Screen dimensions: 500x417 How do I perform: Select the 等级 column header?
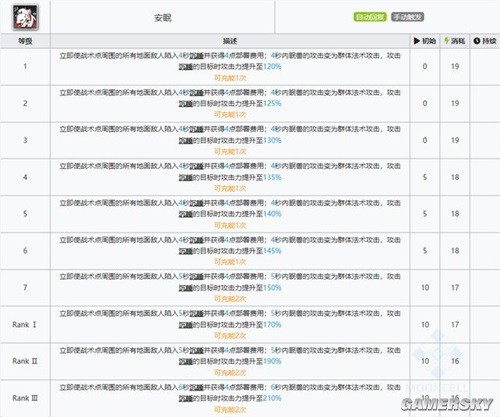point(25,41)
